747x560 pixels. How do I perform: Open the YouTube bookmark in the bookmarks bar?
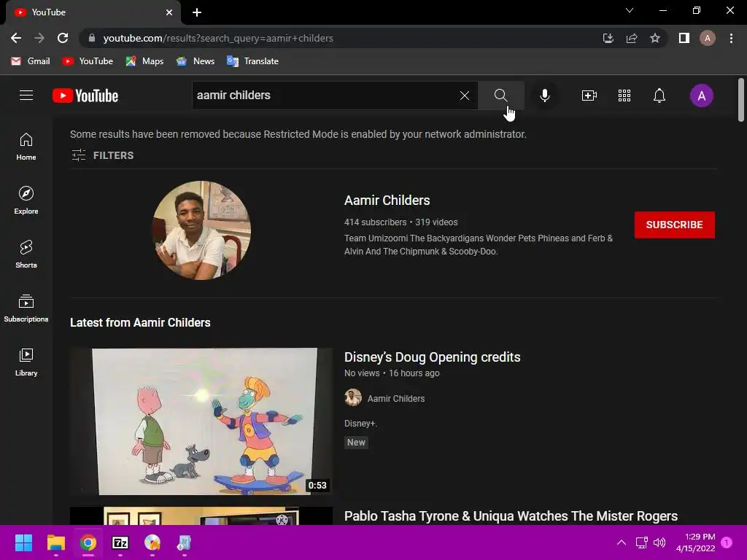pos(88,61)
